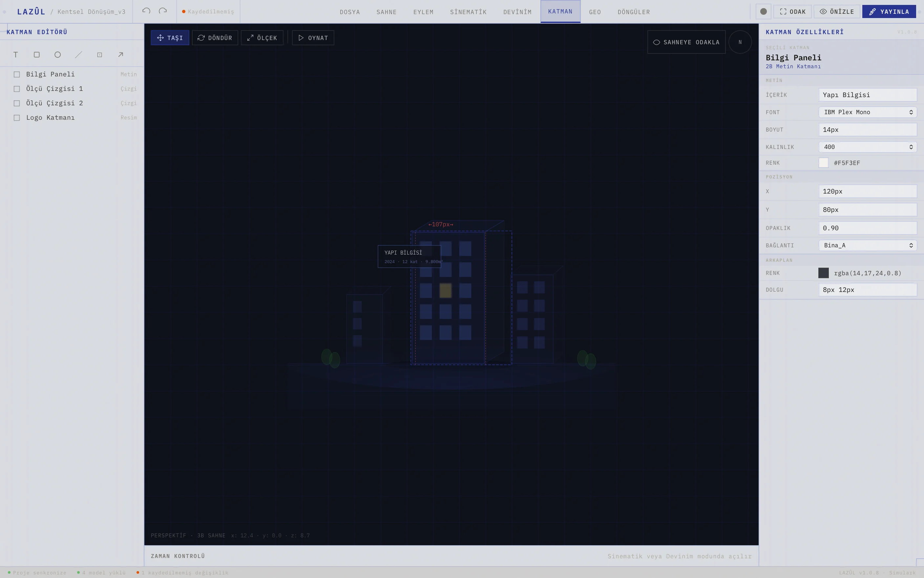Toggle Logo Katmanı layer checkbox
924x578 pixels.
click(17, 118)
